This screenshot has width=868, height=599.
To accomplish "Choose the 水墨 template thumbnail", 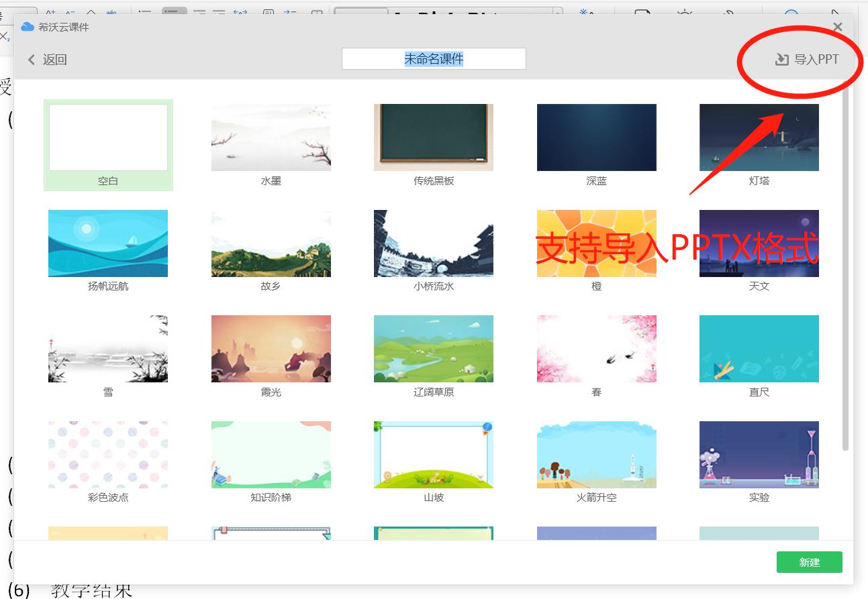I will click(x=271, y=138).
